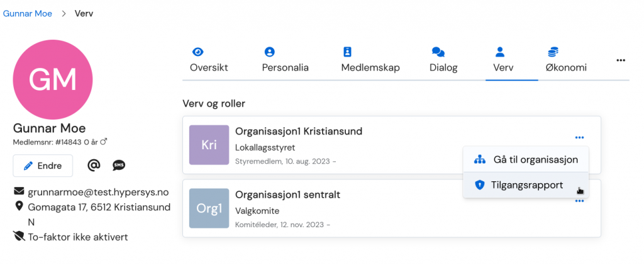Viewport: 644px width, 265px height.
Task: Select Tilgangsrapport menu entry
Action: point(526,185)
